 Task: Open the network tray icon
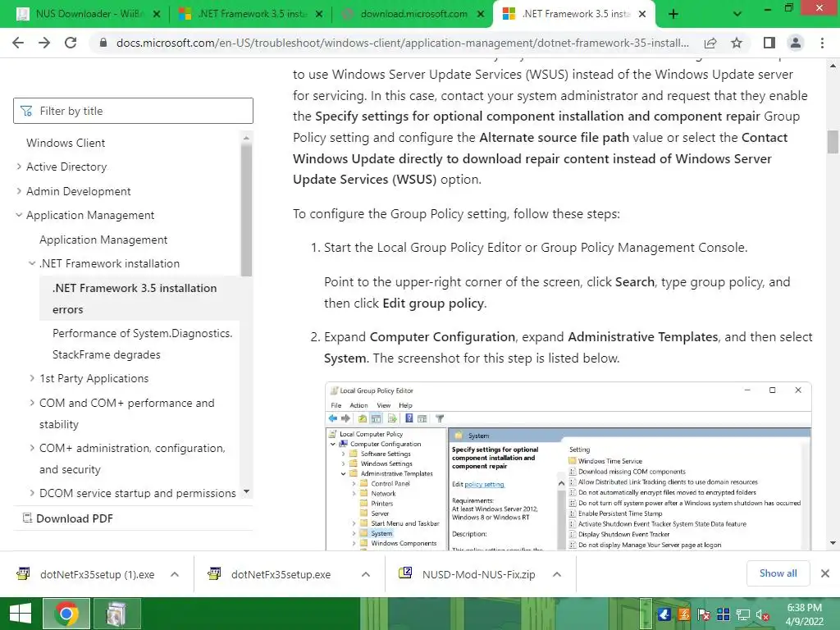[x=743, y=614]
